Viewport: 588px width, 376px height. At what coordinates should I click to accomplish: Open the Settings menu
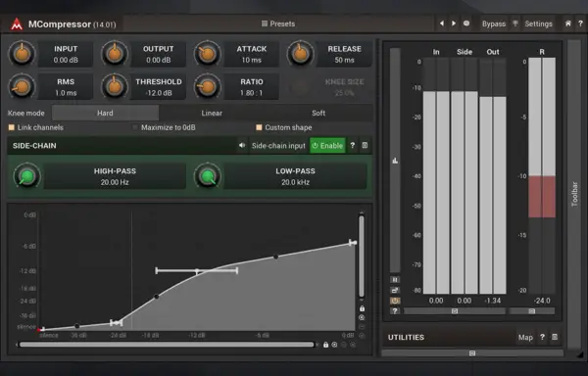(x=538, y=23)
